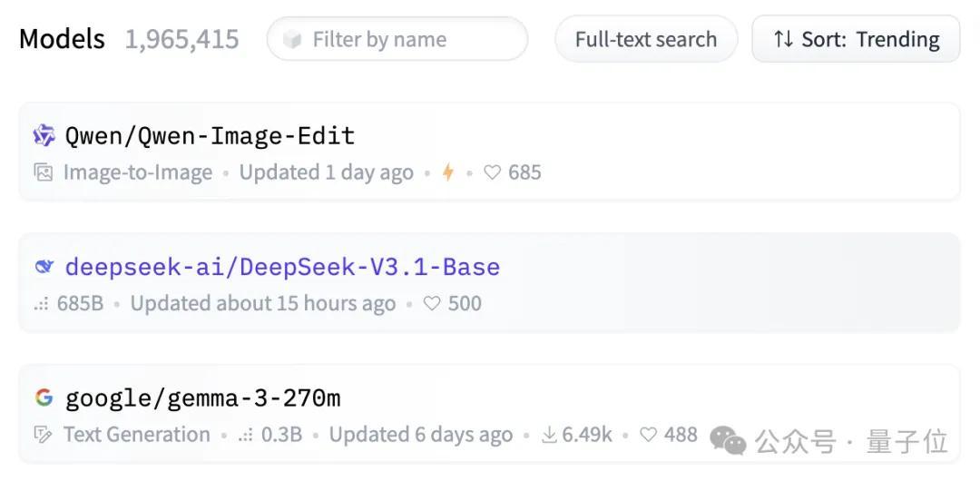Click the download icon beside 6.49k
This screenshot has width=980, height=481.
tap(549, 435)
